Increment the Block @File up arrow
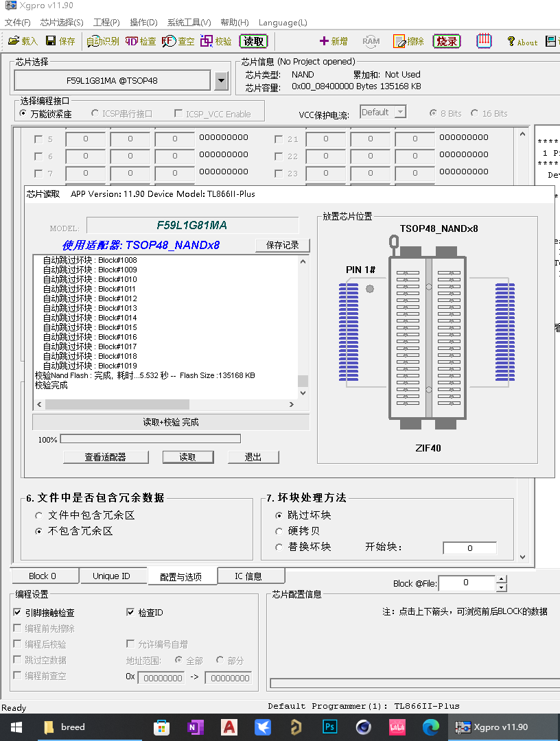Screen dimensions: 560x741 coord(502,579)
